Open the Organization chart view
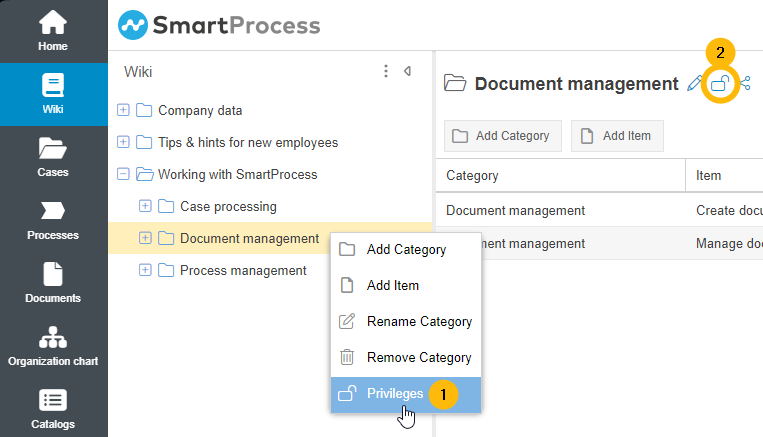The image size is (763, 437). (53, 346)
